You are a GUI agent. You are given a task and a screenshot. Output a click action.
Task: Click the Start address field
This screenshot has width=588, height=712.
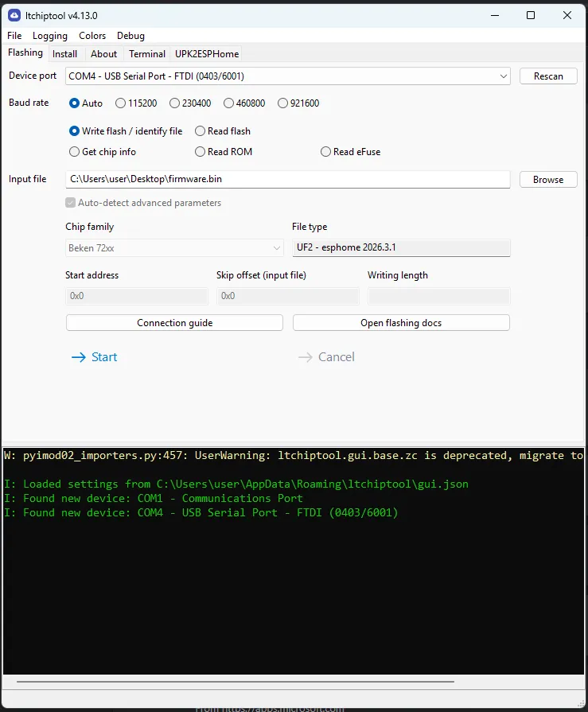click(x=137, y=296)
